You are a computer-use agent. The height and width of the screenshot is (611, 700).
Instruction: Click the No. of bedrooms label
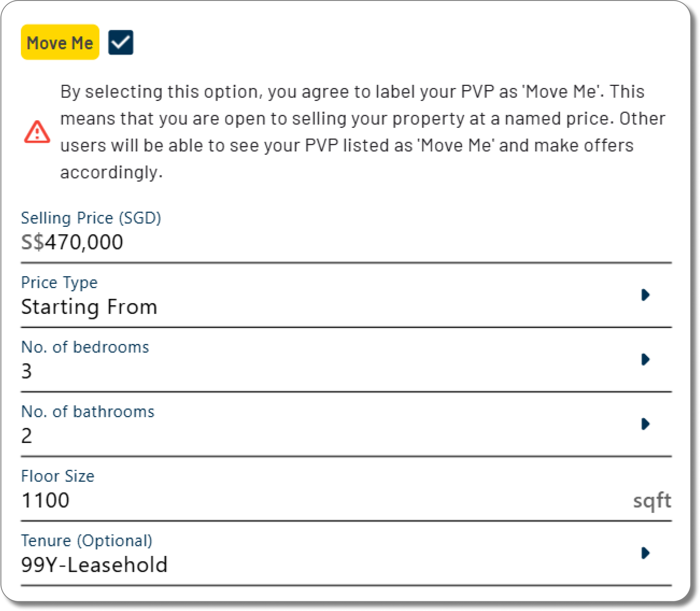click(x=85, y=347)
